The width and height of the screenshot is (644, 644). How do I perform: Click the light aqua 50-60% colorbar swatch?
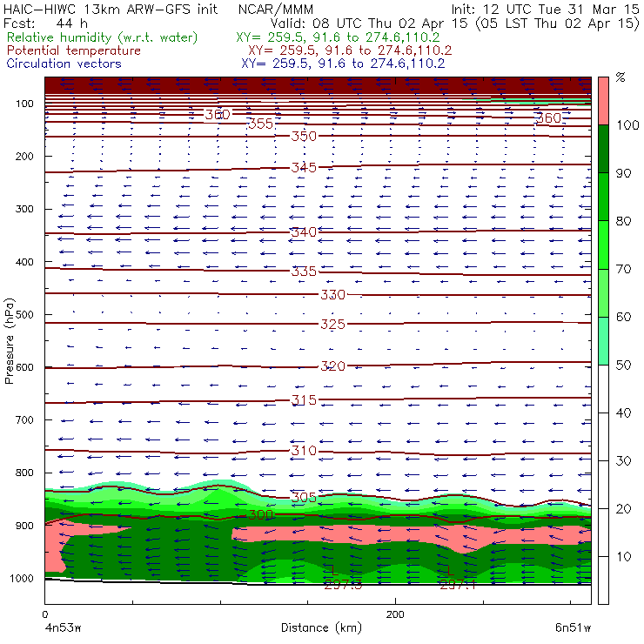coord(603,341)
